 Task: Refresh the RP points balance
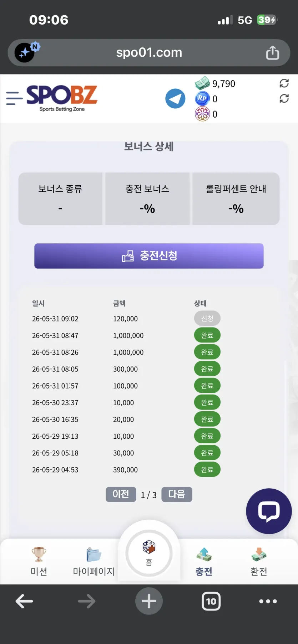click(284, 98)
